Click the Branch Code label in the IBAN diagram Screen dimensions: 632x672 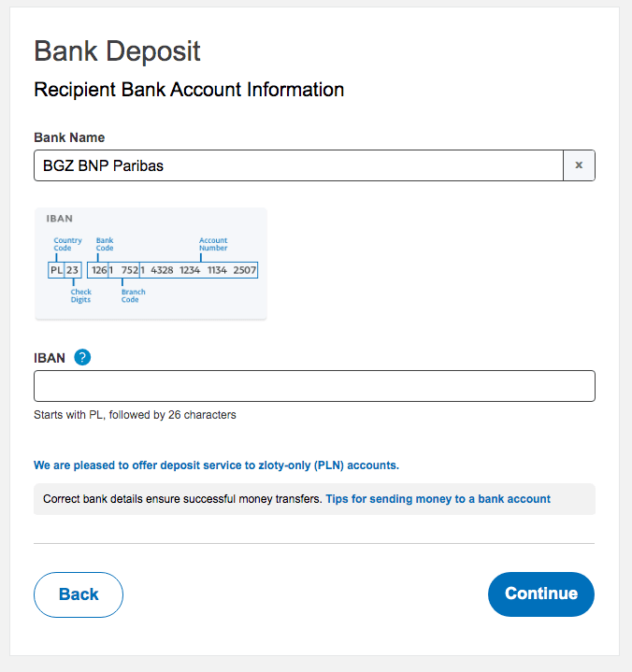point(133,295)
